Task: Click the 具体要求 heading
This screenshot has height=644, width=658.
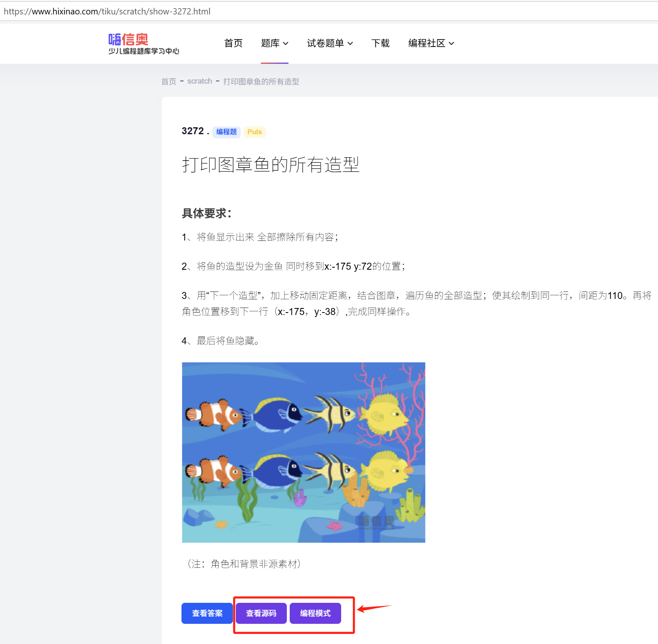Action: [207, 213]
